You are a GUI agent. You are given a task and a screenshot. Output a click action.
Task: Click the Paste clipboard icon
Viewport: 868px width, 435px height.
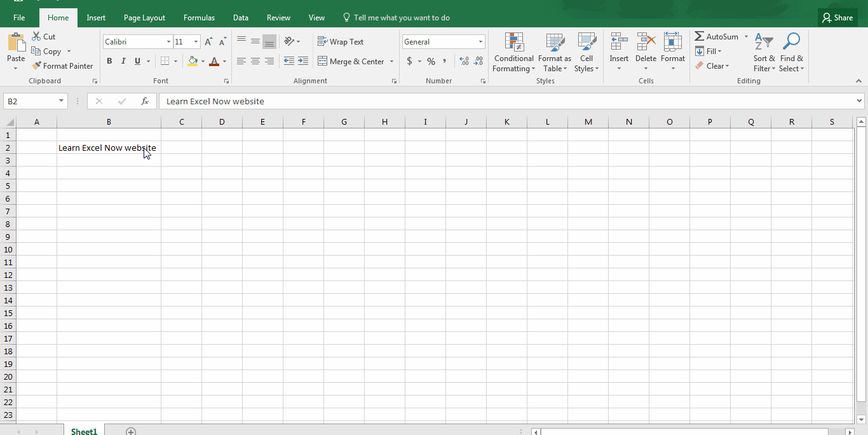pos(16,43)
